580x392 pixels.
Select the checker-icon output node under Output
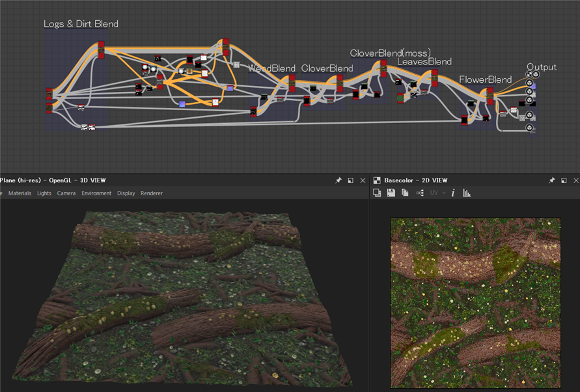[529, 74]
